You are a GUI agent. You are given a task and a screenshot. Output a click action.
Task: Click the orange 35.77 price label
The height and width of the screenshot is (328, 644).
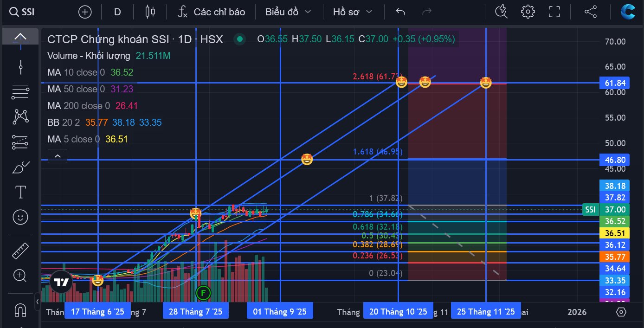click(x=615, y=257)
